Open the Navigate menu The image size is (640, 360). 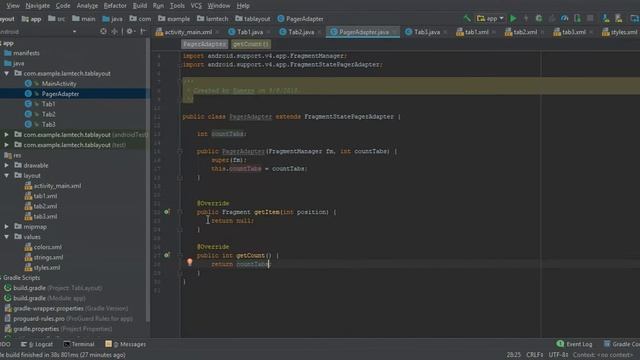coord(38,6)
